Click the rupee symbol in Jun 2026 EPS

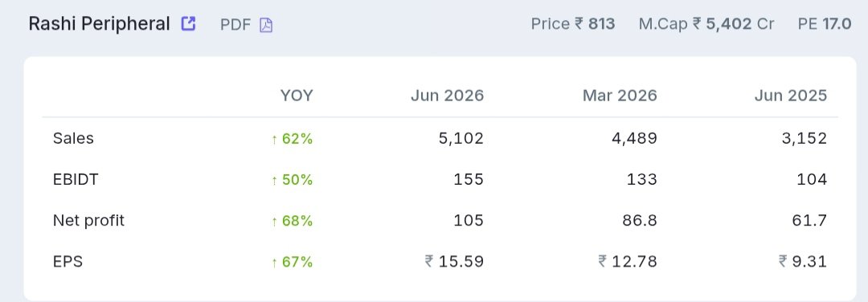coord(429,261)
